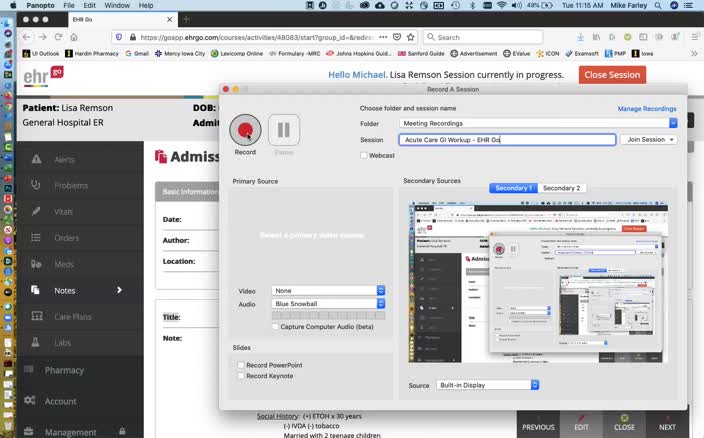Open the browser downloads arrow icon
The width and height of the screenshot is (704, 438).
tap(581, 37)
